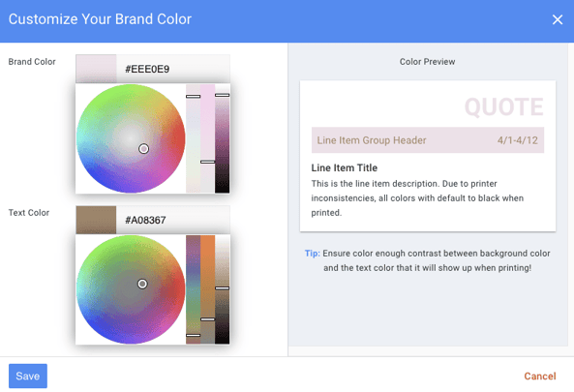The height and width of the screenshot is (392, 574).
Task: Click the Brand Color brightness slider handle
Action: click(x=223, y=95)
